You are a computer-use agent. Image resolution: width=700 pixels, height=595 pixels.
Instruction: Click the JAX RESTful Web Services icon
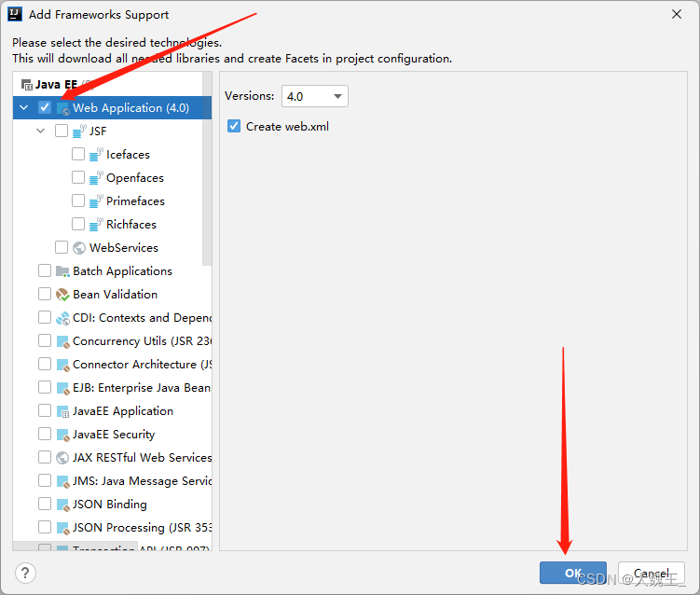point(62,458)
